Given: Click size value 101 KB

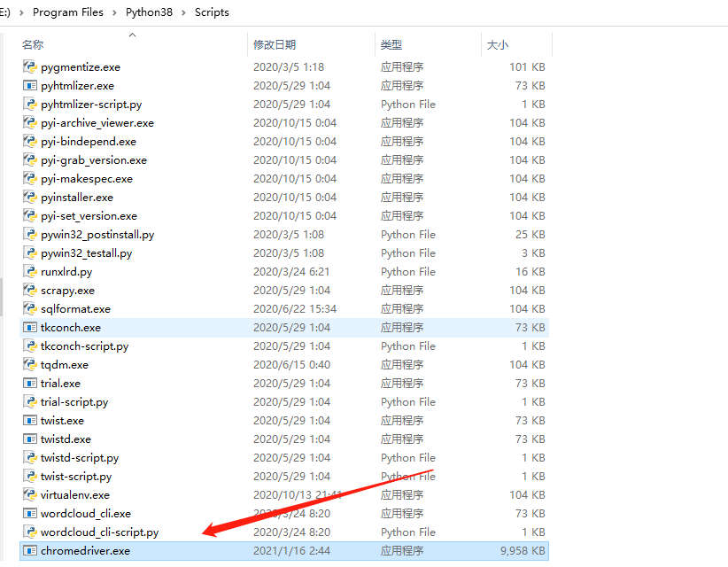Looking at the screenshot, I should pos(528,66).
